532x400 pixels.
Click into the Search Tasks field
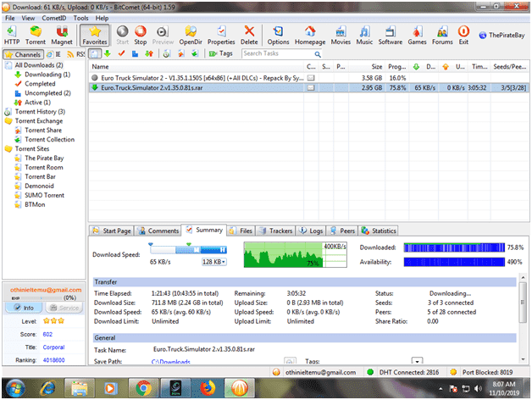277,53
